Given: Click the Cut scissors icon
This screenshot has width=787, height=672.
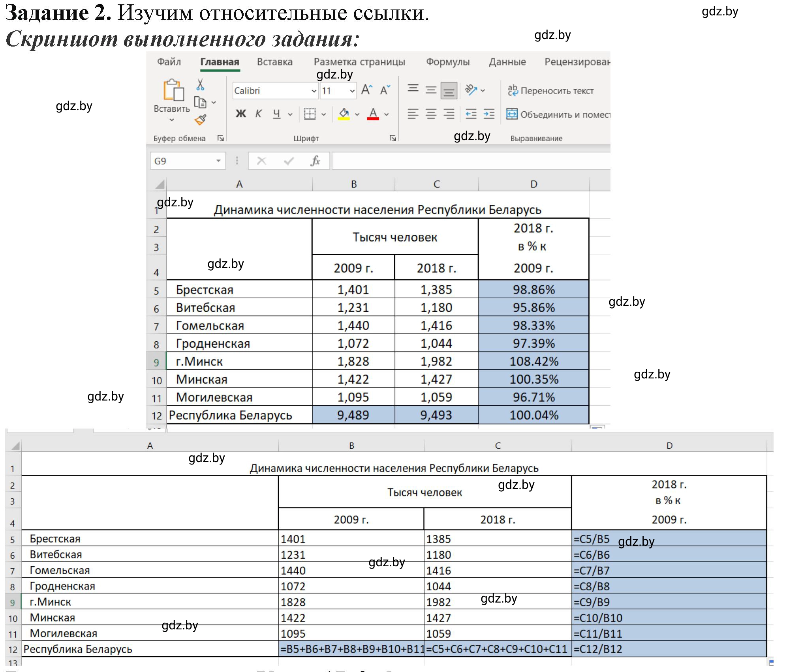Looking at the screenshot, I should pos(200,84).
